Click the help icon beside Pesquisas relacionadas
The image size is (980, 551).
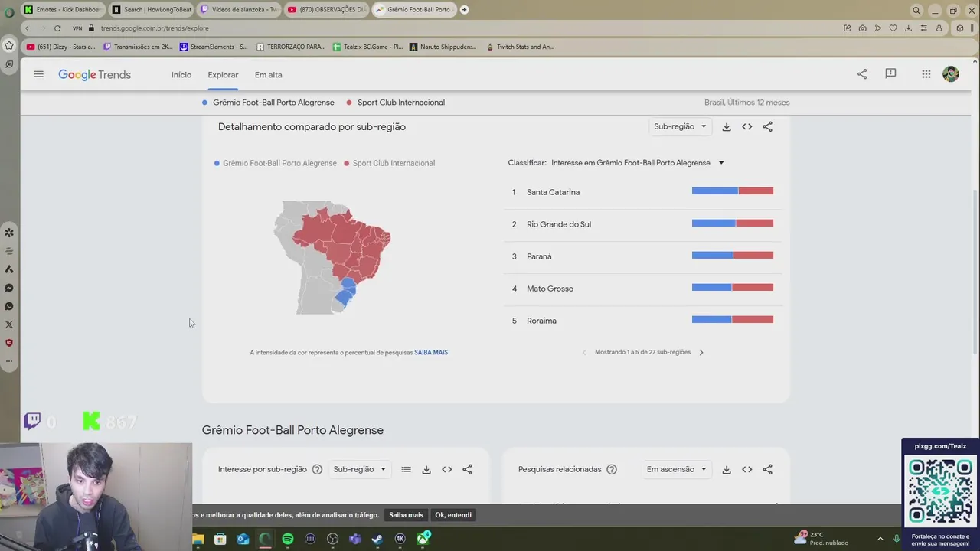[x=612, y=469]
